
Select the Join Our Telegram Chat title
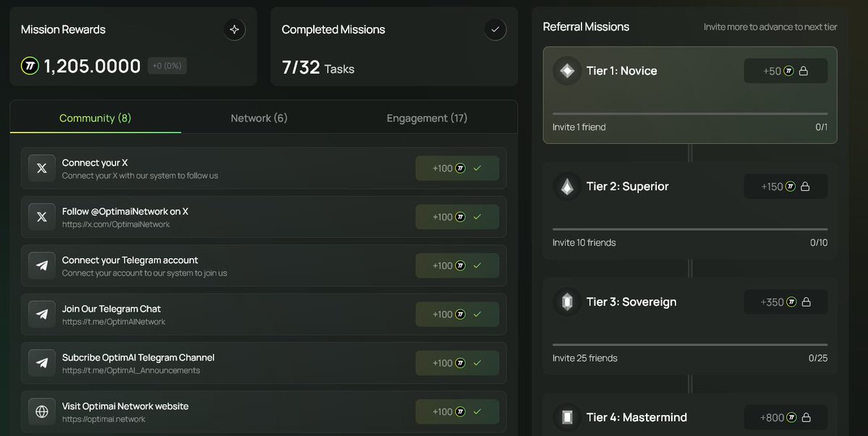[111, 309]
